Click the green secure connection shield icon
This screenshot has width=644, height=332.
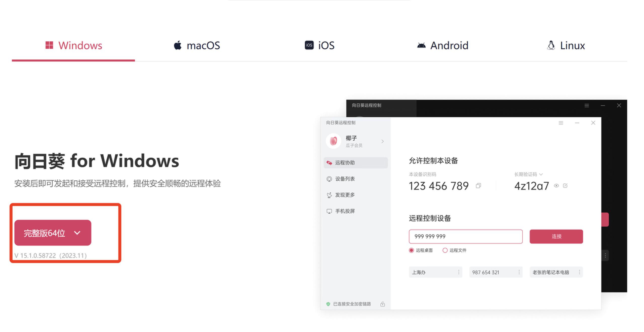click(328, 304)
